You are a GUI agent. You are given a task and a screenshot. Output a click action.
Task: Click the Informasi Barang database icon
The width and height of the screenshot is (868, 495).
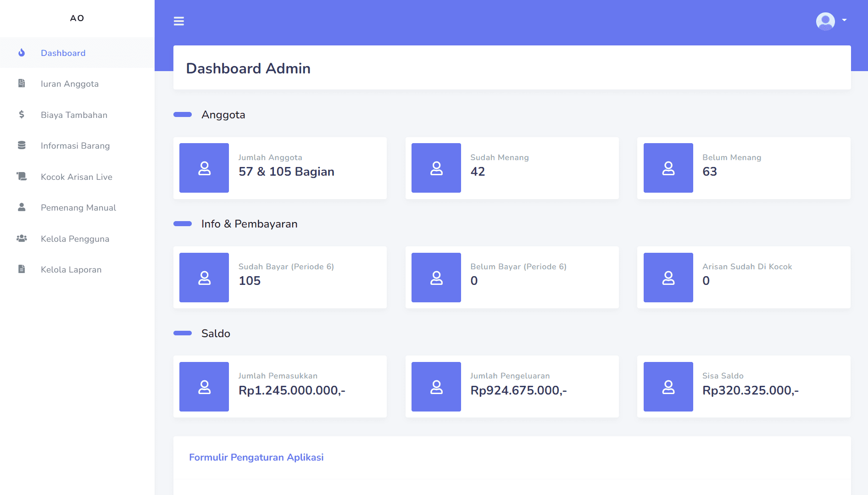[x=22, y=145]
